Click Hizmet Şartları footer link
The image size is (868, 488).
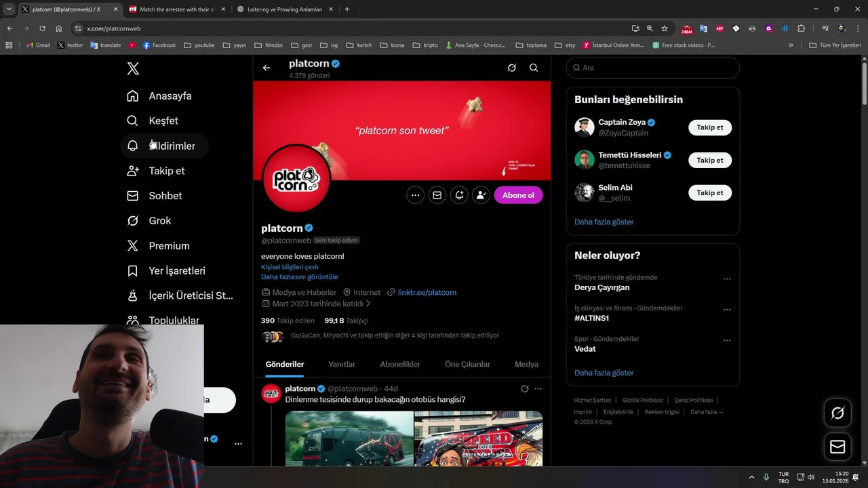click(x=592, y=400)
